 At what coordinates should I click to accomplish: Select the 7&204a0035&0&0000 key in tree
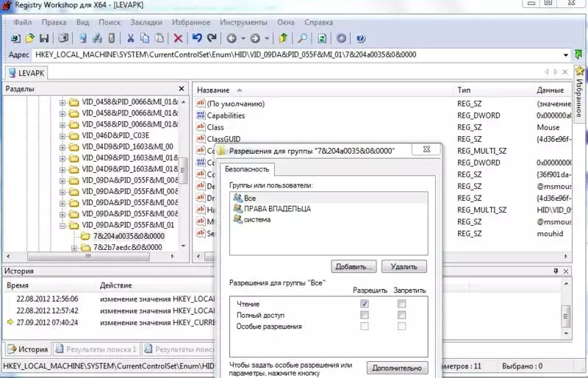129,236
